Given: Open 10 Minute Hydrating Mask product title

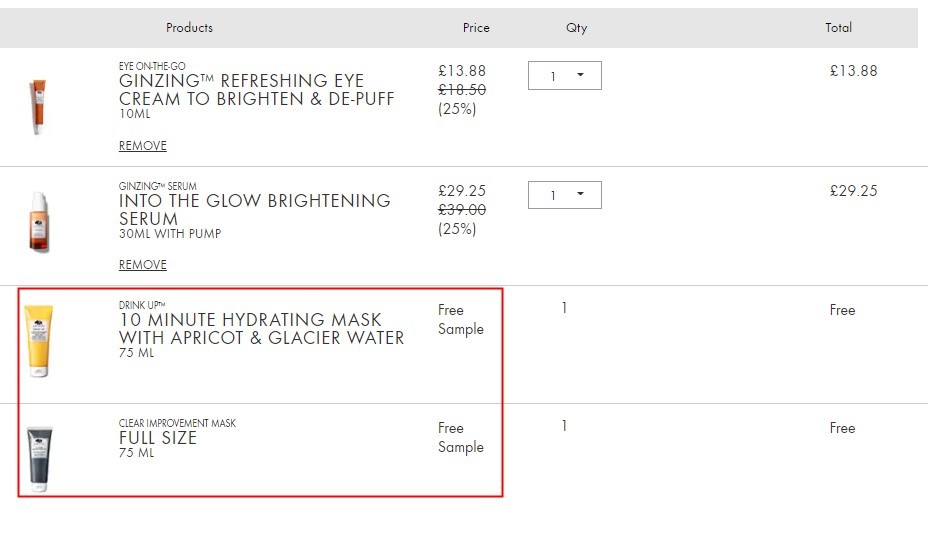Looking at the screenshot, I should pyautogui.click(x=261, y=328).
